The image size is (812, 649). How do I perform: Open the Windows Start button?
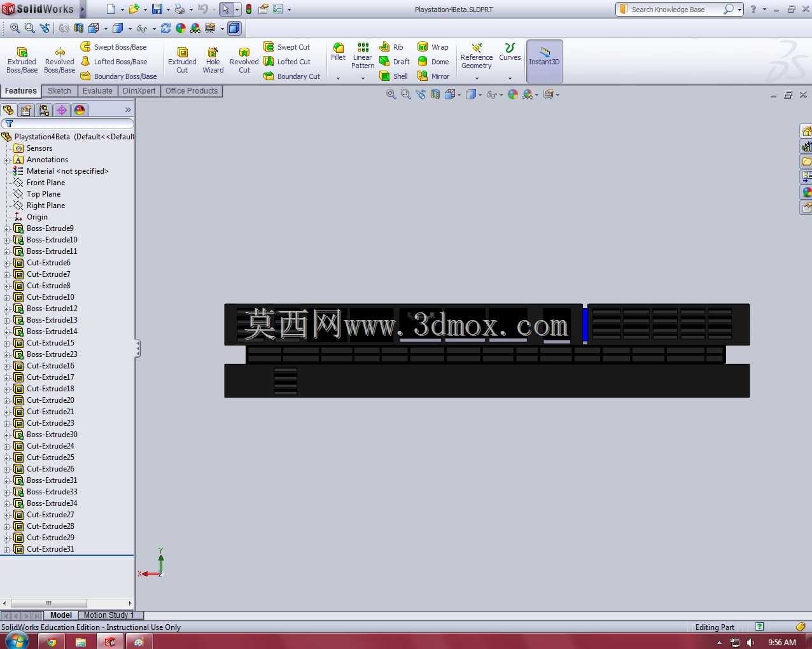coord(17,641)
